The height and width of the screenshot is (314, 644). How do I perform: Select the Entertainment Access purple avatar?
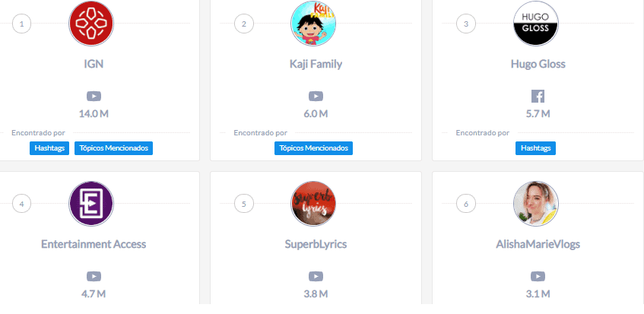click(x=91, y=203)
